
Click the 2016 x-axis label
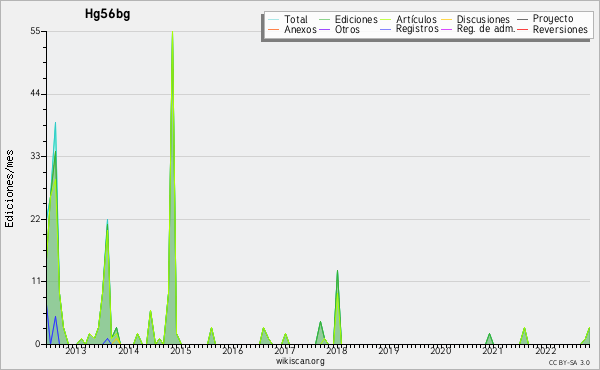pos(233,350)
